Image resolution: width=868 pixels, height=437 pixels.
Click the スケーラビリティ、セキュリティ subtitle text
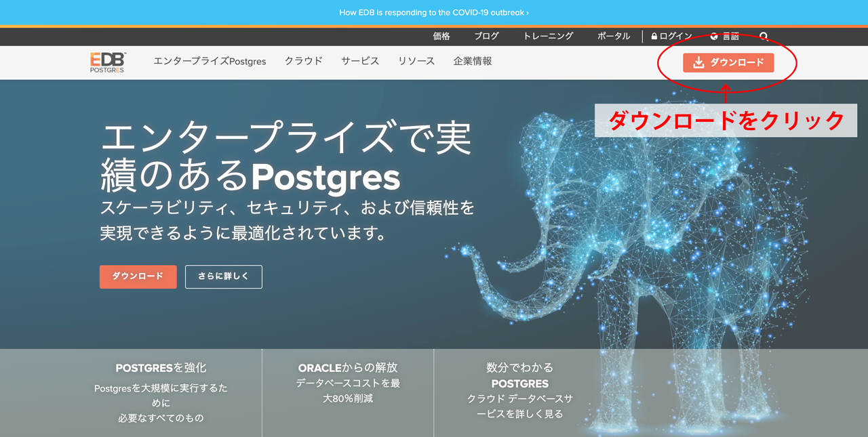click(x=287, y=220)
